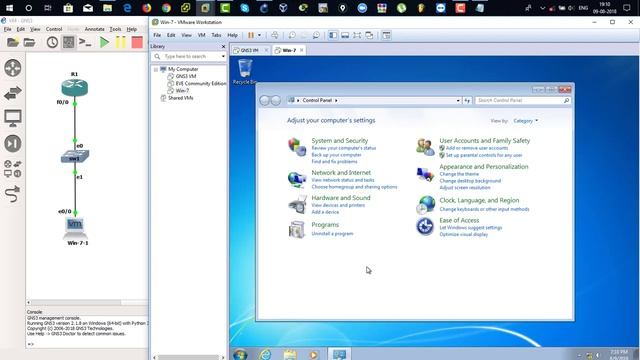640x360 pixels.
Task: Browse all devices category in GNS3
Action: pyautogui.click(x=13, y=169)
